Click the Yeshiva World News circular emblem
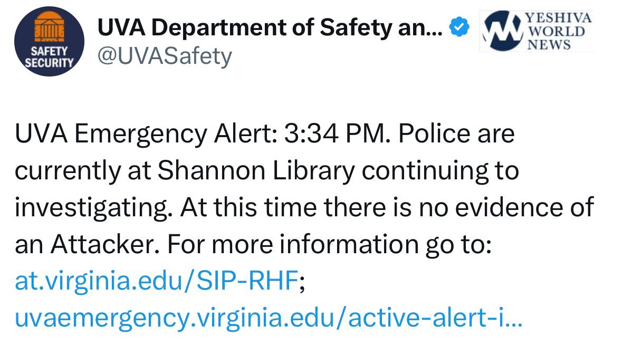This screenshot has height=364, width=622. (x=502, y=32)
